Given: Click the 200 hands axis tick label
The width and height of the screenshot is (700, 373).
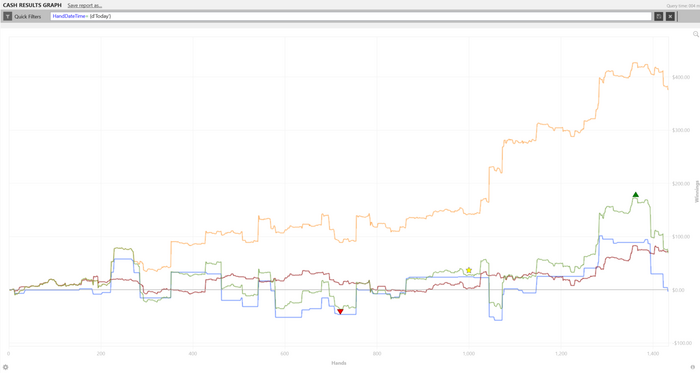Looking at the screenshot, I should (101, 353).
